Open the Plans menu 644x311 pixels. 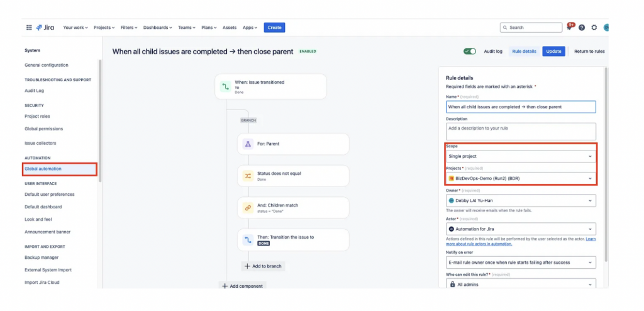209,28
